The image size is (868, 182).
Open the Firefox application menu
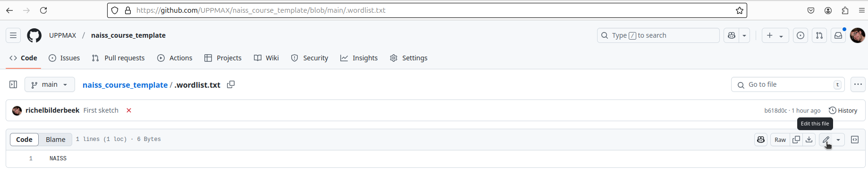[862, 10]
